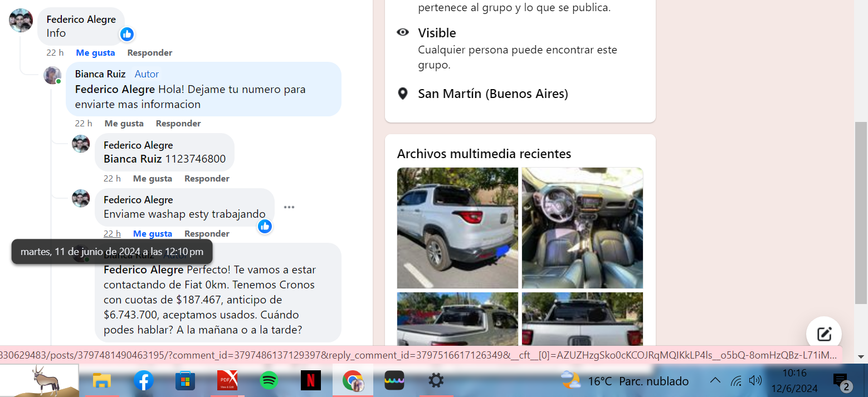Open Netflix from the taskbar
The width and height of the screenshot is (868, 397).
(311, 381)
